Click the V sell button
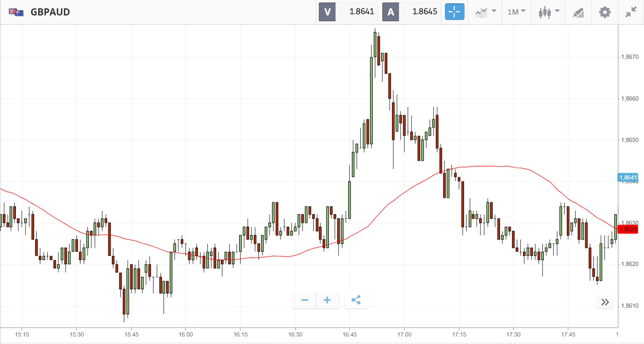This screenshot has height=344, width=644. coord(327,12)
